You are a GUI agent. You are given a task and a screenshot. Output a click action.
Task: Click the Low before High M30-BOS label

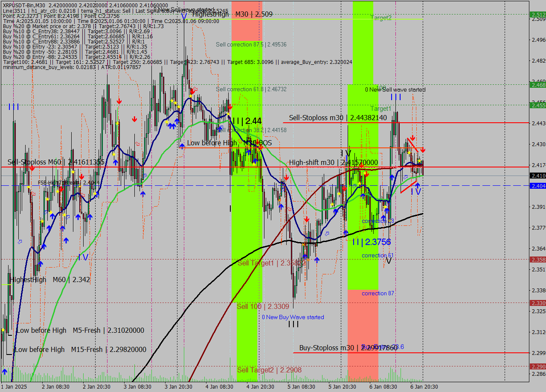pos(229,143)
